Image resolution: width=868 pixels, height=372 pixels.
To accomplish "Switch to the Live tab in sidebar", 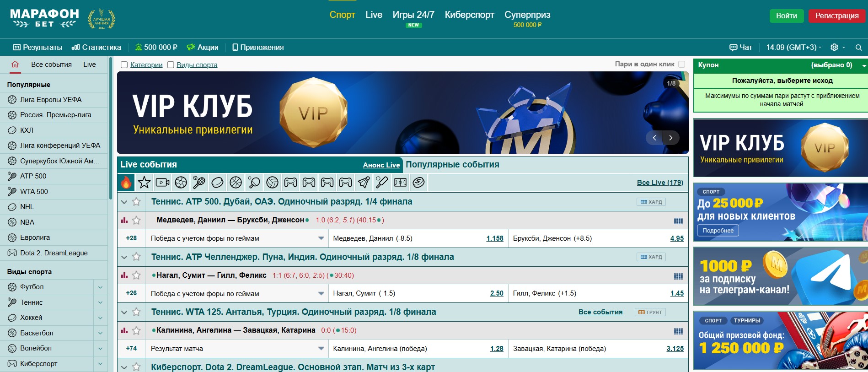I will (x=90, y=65).
